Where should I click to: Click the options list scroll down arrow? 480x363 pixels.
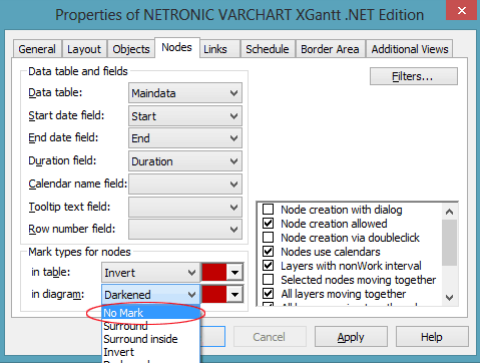(449, 297)
